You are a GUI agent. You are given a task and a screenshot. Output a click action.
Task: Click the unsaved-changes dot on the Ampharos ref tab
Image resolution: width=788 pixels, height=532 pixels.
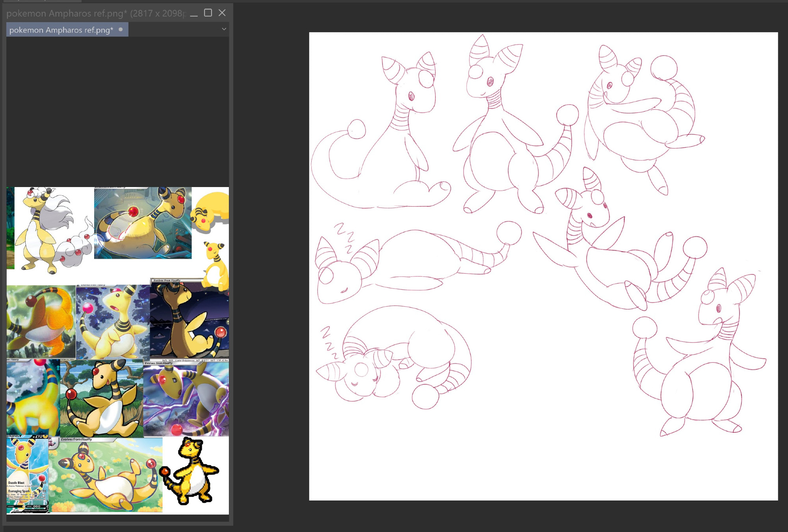(121, 30)
